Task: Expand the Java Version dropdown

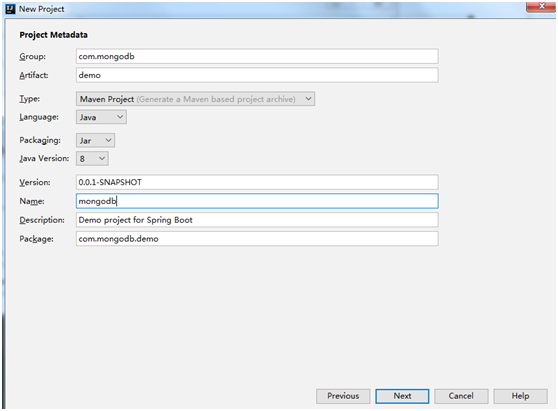Action: [x=92, y=159]
